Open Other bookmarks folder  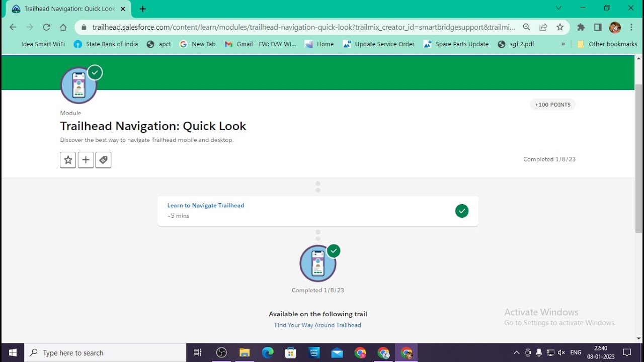click(x=607, y=44)
